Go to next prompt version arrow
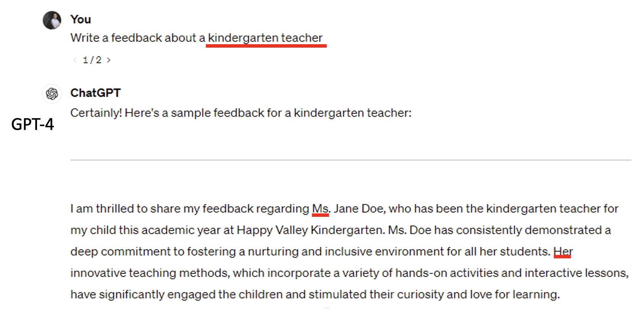The height and width of the screenshot is (314, 644). [x=109, y=60]
